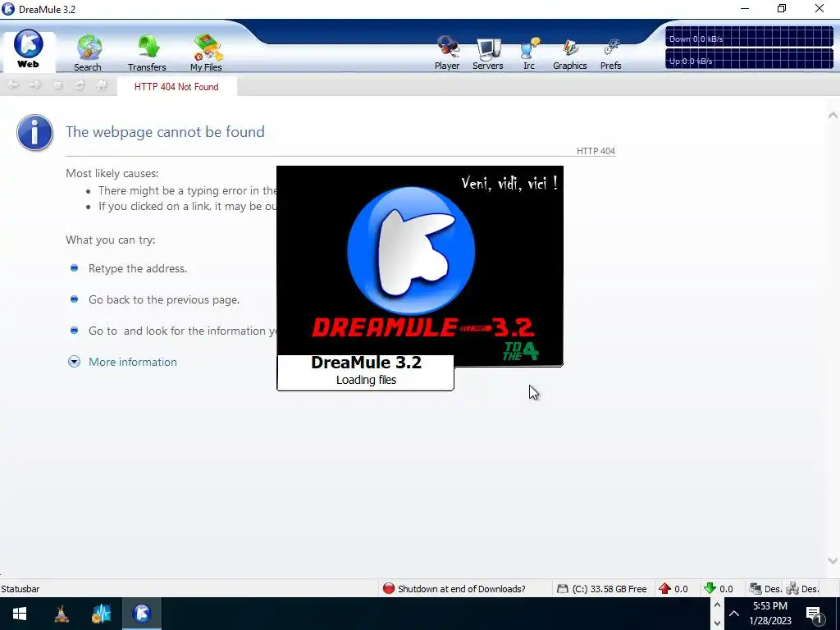Click the first Des. connection status icon
Viewport: 840px width, 630px height.
pyautogui.click(x=756, y=589)
